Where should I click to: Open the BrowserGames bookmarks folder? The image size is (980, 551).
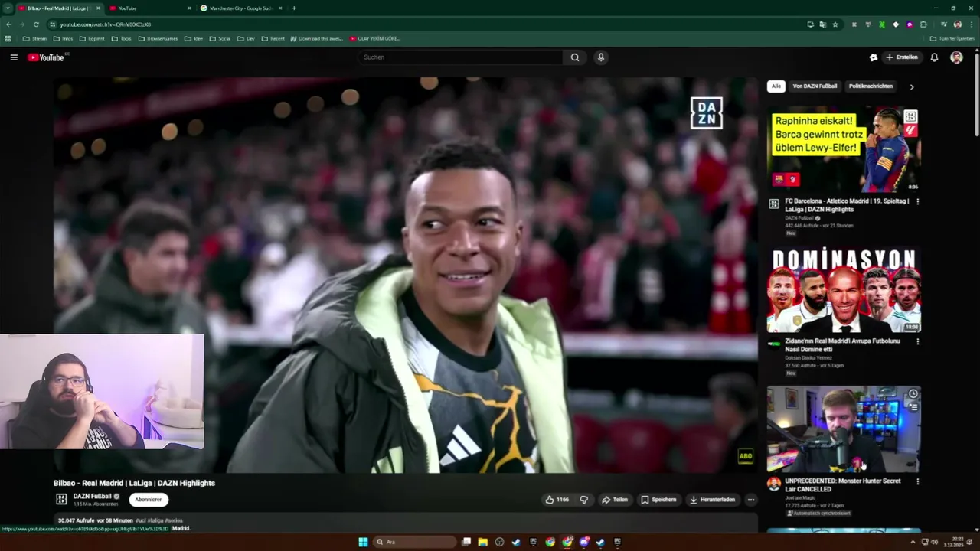click(x=158, y=38)
